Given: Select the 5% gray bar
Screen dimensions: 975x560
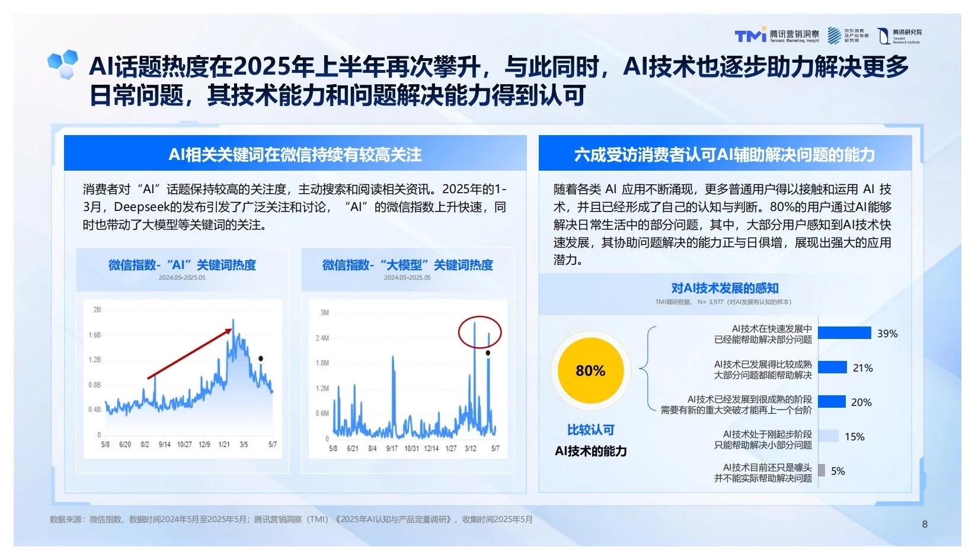Looking at the screenshot, I should point(821,471).
